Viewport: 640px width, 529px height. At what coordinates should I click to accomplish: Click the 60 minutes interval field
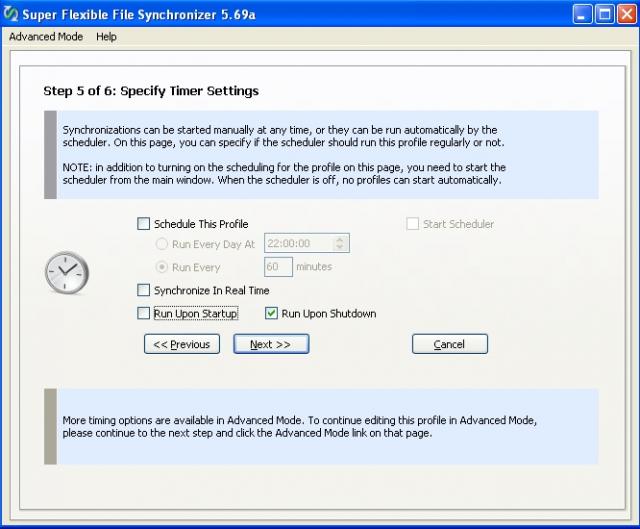(277, 267)
